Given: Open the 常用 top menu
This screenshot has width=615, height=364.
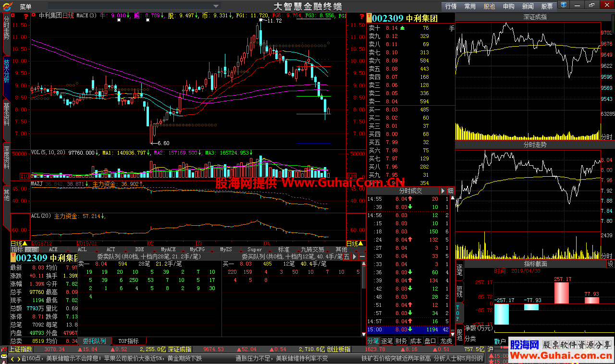Looking at the screenshot, I should (470, 6).
